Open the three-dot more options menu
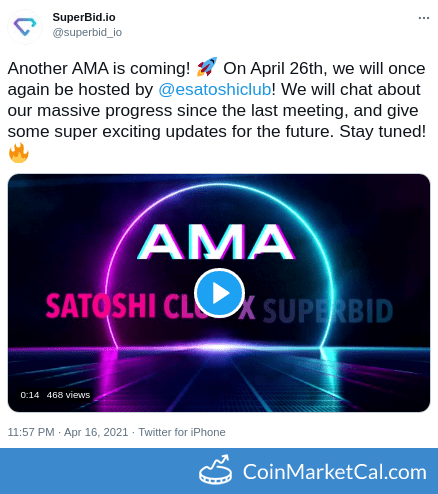The image size is (438, 494). click(x=424, y=18)
